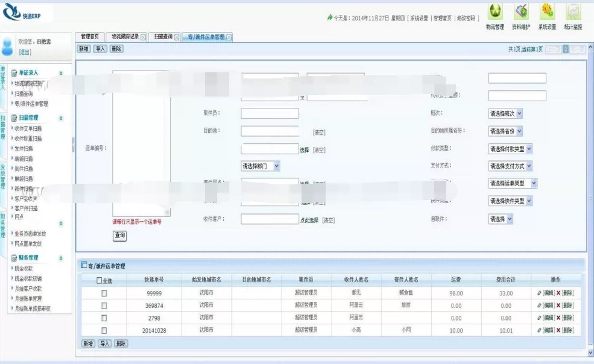Viewport: 594px width, 364px height.
Task: Click the sidebar collapse handle
Action: pos(73,144)
